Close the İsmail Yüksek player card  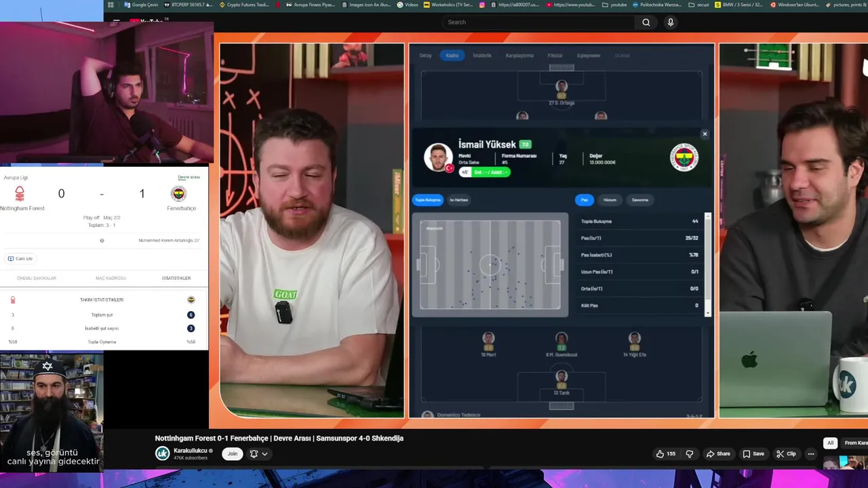tap(705, 134)
